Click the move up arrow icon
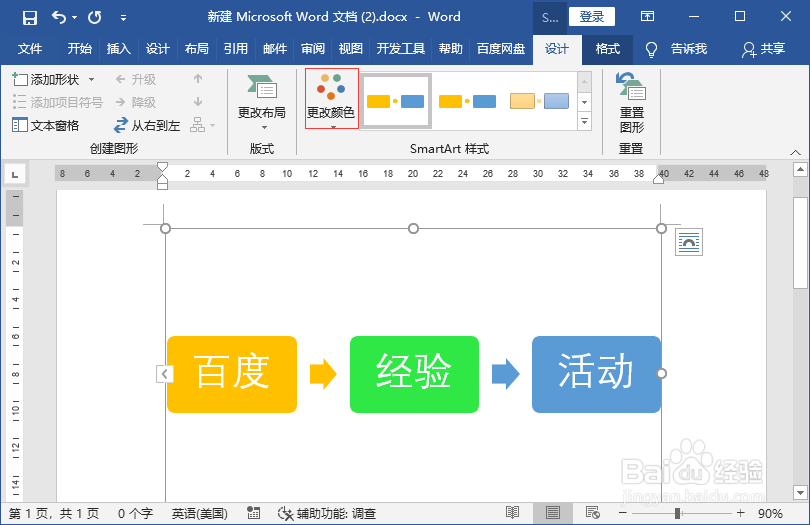This screenshot has height=525, width=810. point(198,79)
